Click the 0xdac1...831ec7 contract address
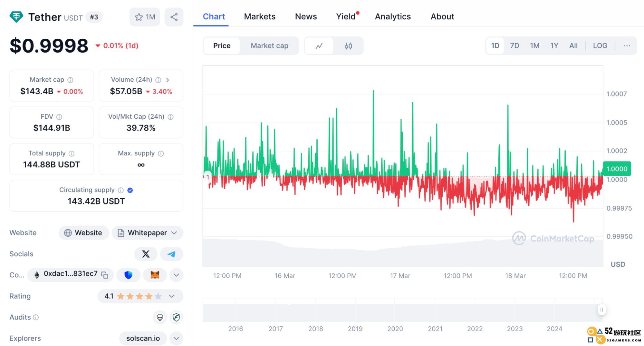The height and width of the screenshot is (346, 644). [71, 274]
